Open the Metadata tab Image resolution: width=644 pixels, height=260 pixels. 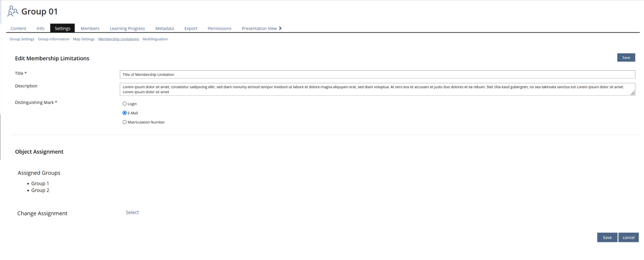[x=165, y=28]
